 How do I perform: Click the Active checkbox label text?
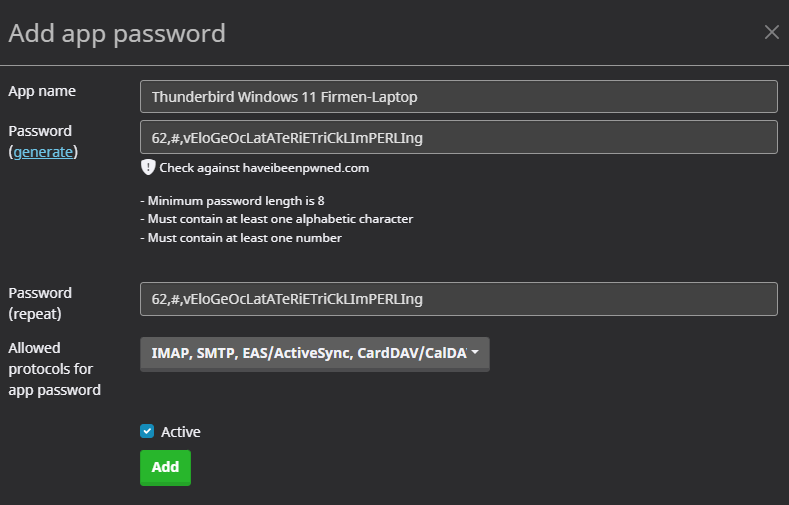click(x=180, y=432)
